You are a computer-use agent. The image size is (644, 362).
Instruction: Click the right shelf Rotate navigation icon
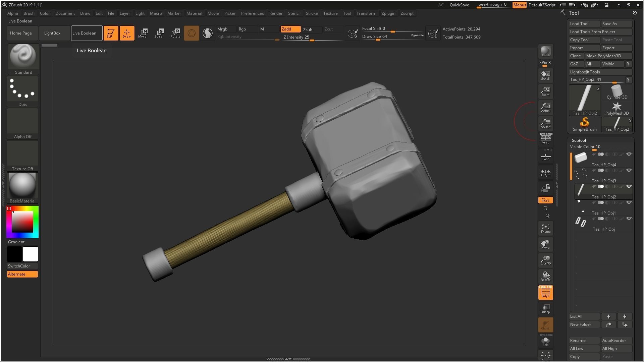tap(545, 276)
